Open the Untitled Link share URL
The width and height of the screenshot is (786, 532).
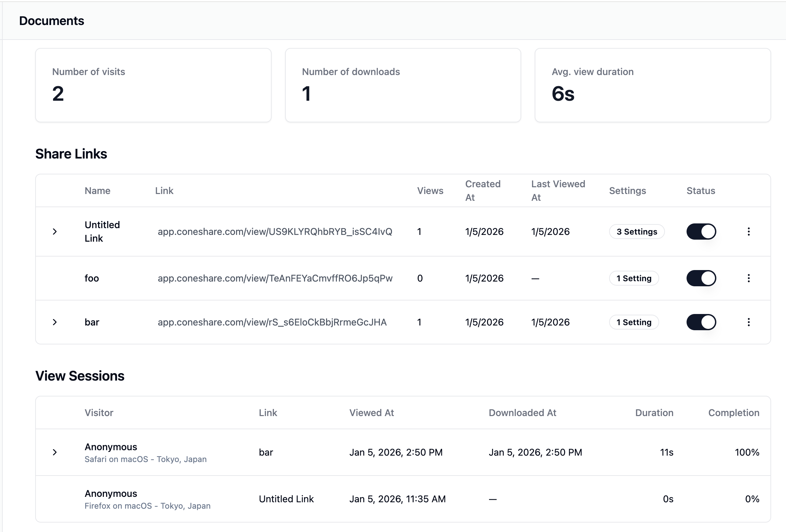(275, 232)
